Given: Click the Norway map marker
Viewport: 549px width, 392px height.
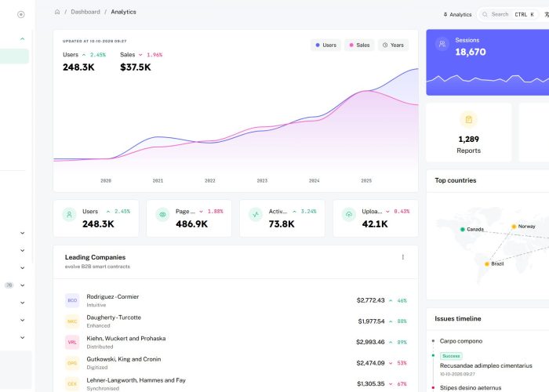Looking at the screenshot, I should 514,227.
